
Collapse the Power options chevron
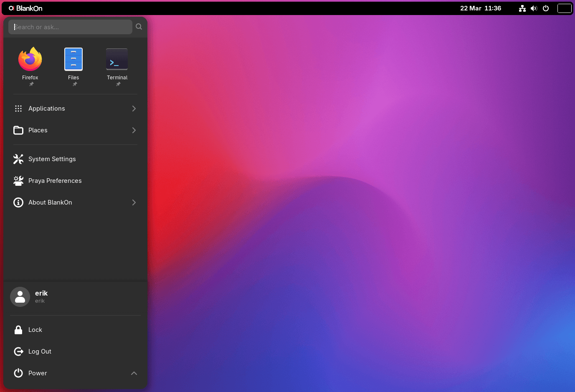click(134, 373)
